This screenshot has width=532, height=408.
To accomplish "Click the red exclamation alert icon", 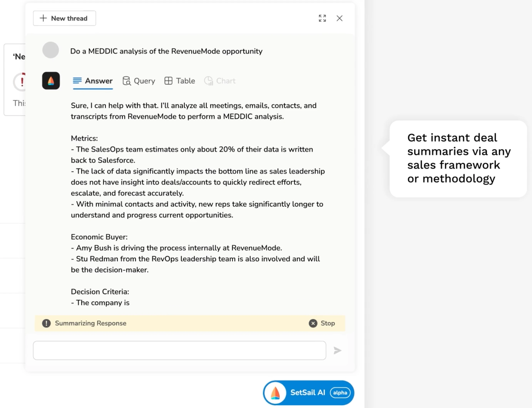I will (22, 82).
